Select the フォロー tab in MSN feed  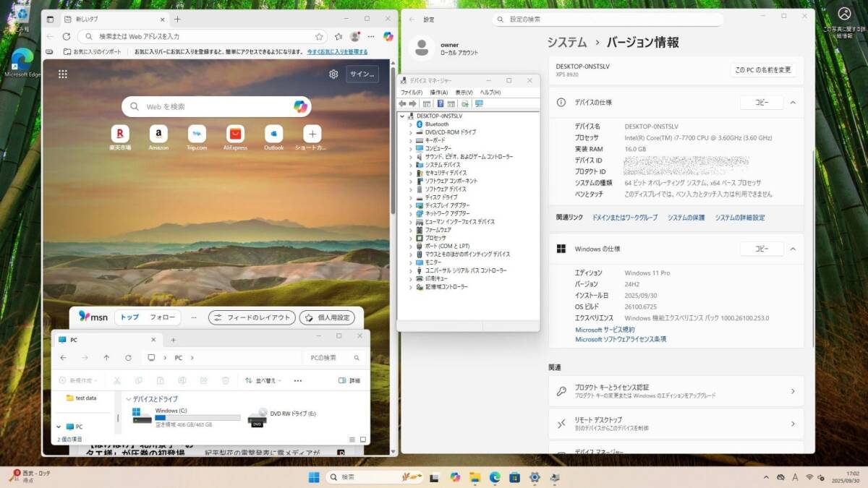[x=162, y=317]
